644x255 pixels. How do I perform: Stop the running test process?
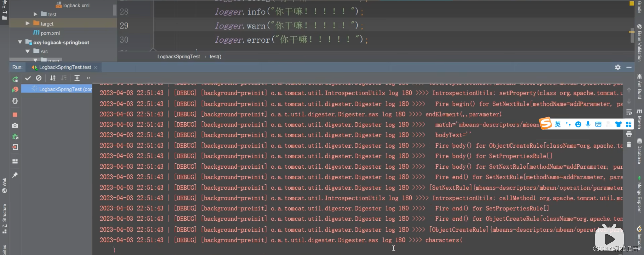click(x=15, y=115)
